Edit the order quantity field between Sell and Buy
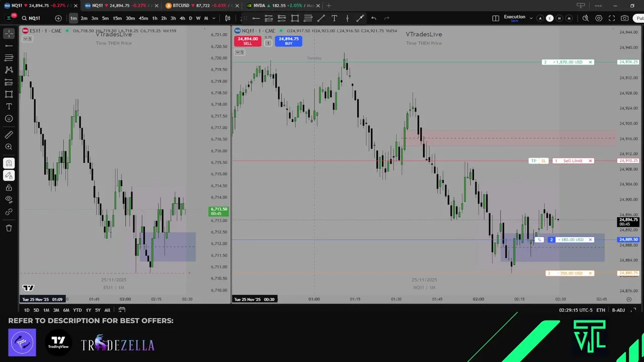This screenshot has height=362, width=644. point(268,43)
